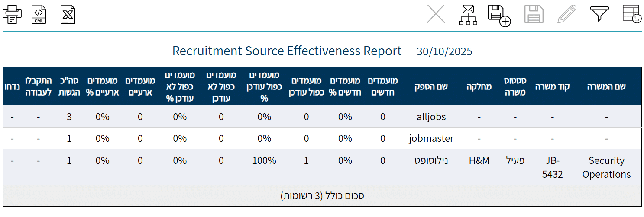Click the Security Operations job name

pos(606,167)
